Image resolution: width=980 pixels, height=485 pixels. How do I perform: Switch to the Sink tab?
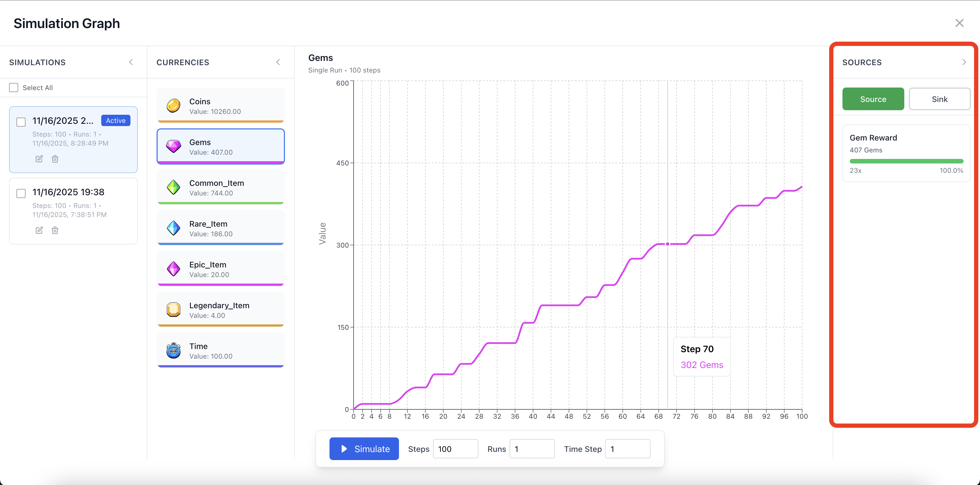click(939, 99)
